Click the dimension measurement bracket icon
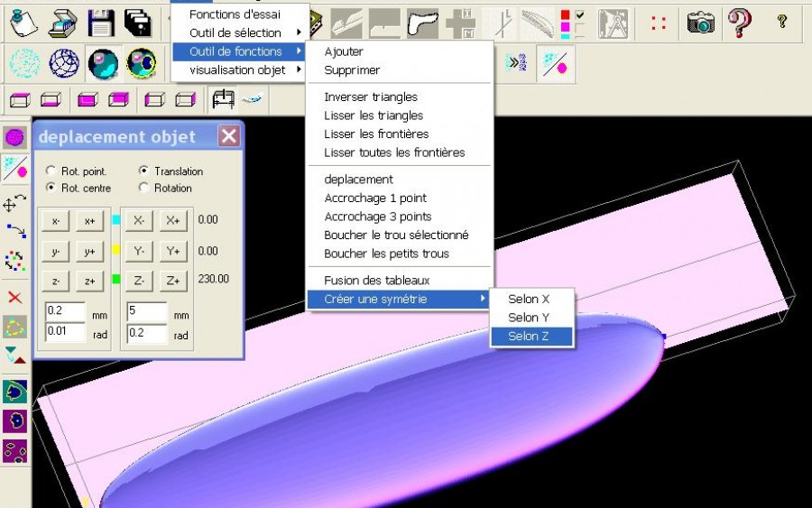Image resolution: width=812 pixels, height=508 pixels. (223, 98)
